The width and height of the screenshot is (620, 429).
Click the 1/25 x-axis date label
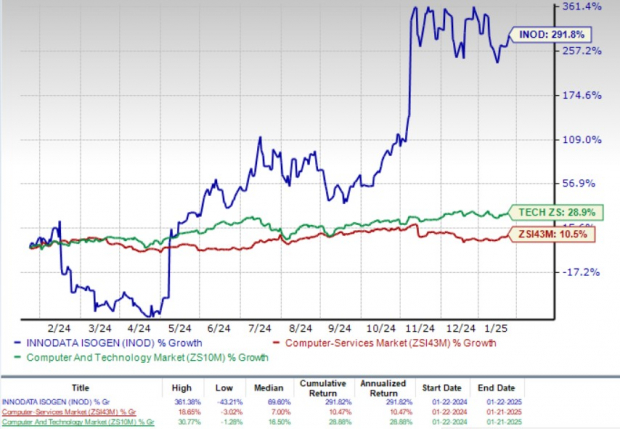point(495,329)
